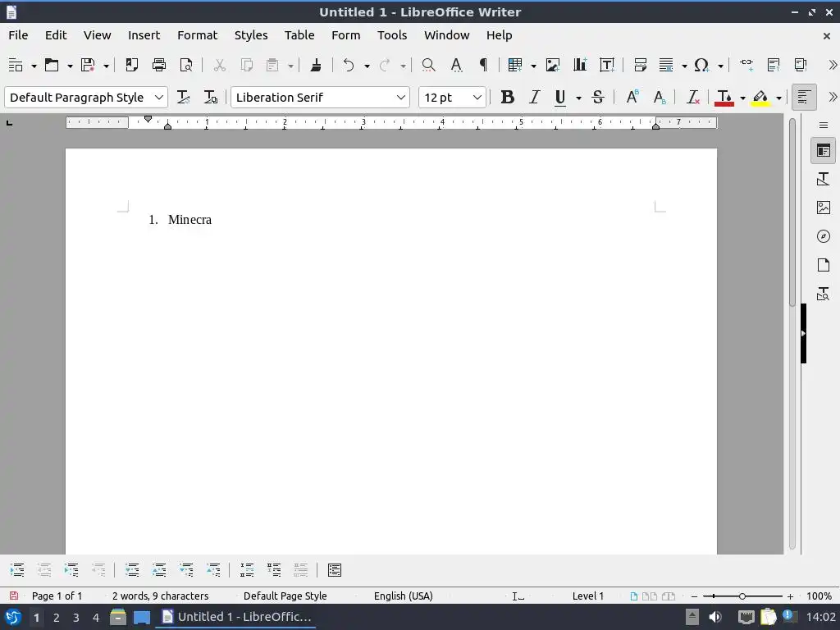This screenshot has height=630, width=840.
Task: Insert special character Omega icon
Action: pyautogui.click(x=701, y=65)
